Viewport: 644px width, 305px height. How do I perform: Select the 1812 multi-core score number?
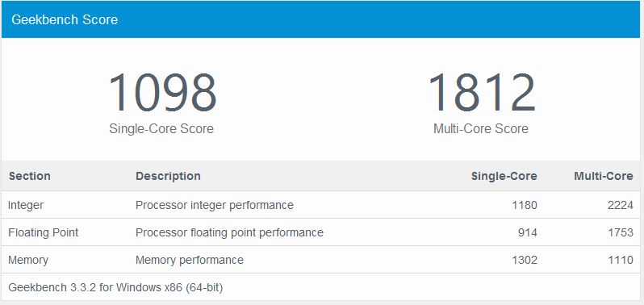(481, 93)
